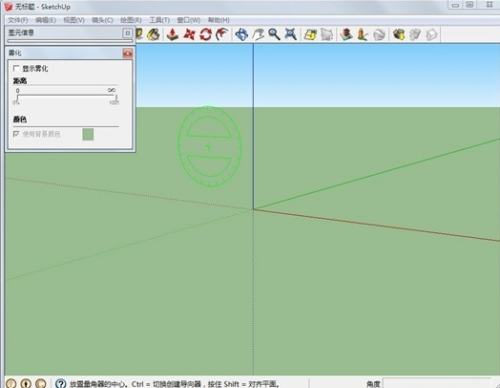Select the Follow Me tool

tap(221, 34)
